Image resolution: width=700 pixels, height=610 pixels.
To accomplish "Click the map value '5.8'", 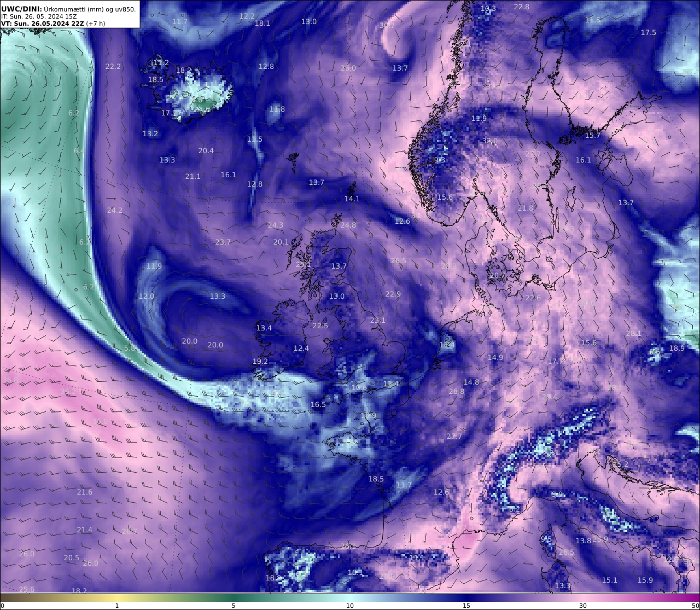I will [130, 348].
